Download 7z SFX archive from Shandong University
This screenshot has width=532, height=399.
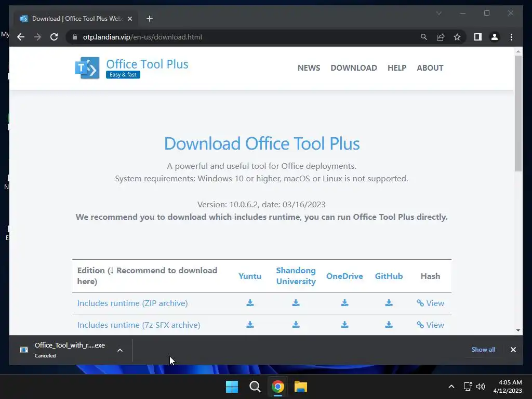[x=296, y=325]
